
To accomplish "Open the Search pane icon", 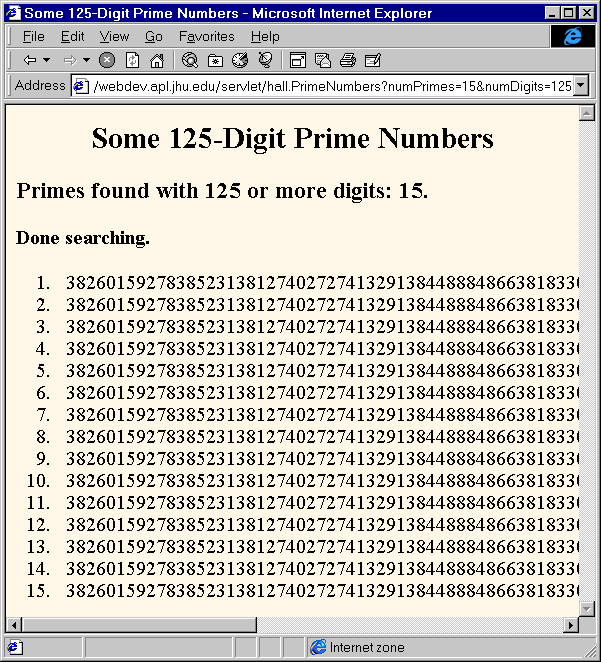I will tap(190, 61).
